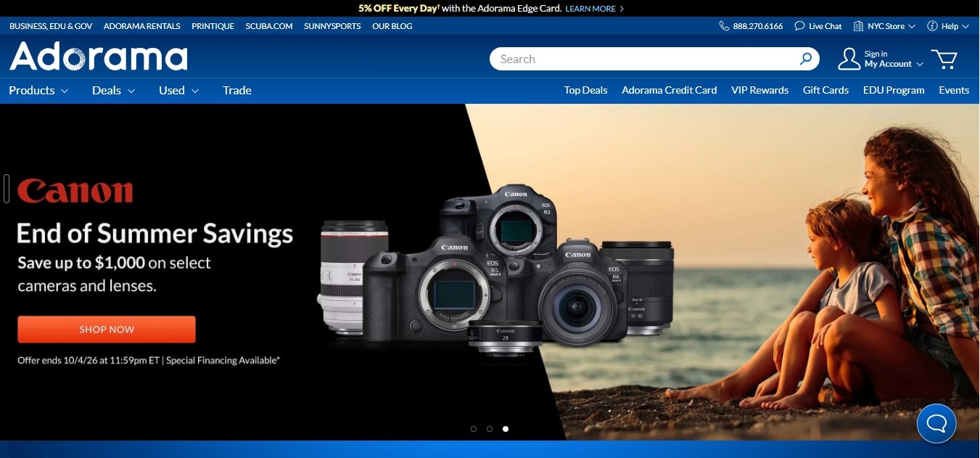The width and height of the screenshot is (980, 458).
Task: Click the End of Summer Savings headline
Action: click(x=155, y=234)
